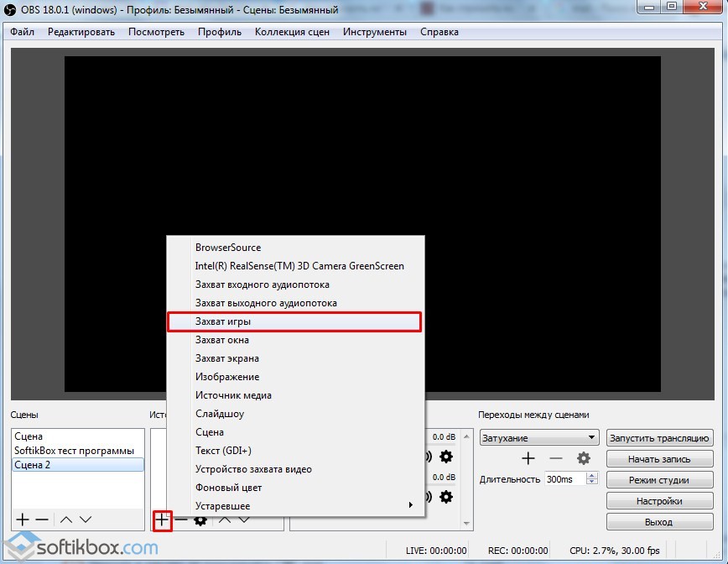The image size is (728, 564).
Task: Move scene down with arrow icon
Action: pos(85,520)
